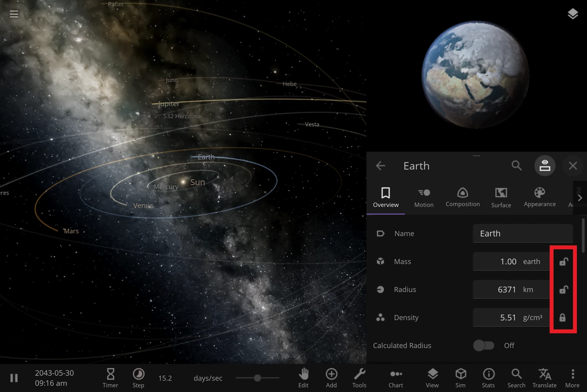Close the Earth properties panel
587x392 pixels.
(x=573, y=166)
